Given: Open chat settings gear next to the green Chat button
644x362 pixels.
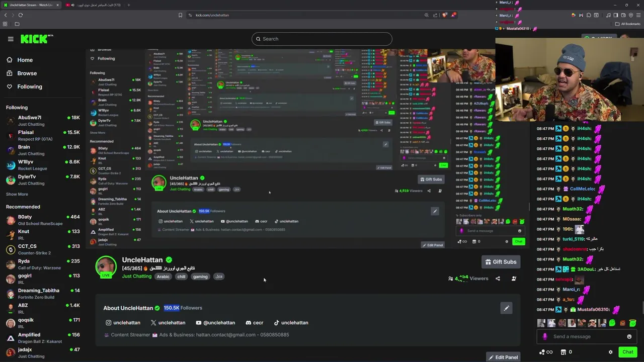Looking at the screenshot, I should pyautogui.click(x=610, y=352).
